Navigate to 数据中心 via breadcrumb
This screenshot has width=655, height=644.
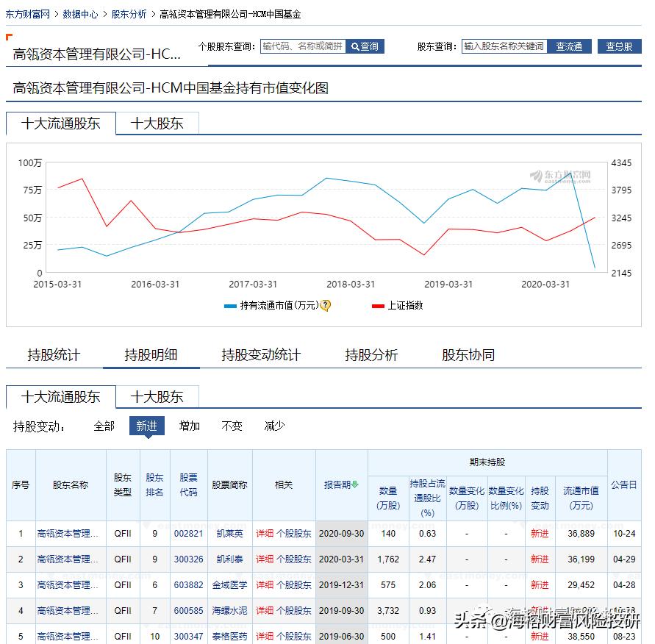pos(80,13)
